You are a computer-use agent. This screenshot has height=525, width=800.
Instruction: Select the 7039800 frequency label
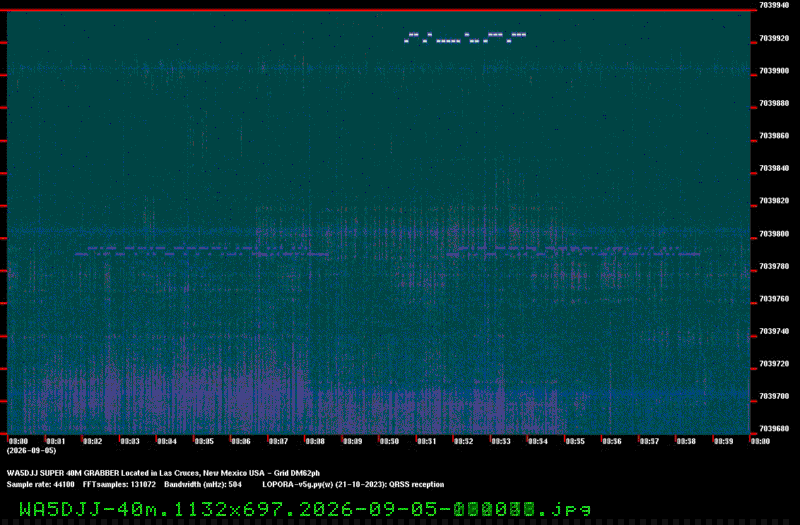point(774,234)
